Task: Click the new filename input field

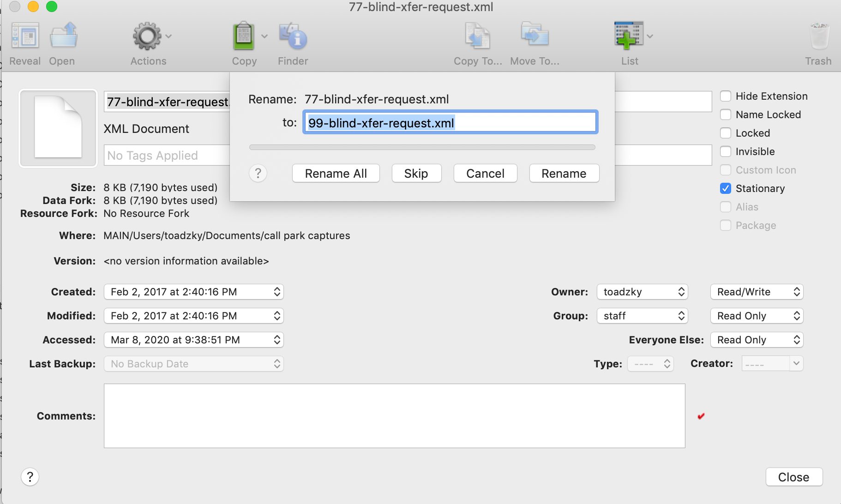Action: click(x=450, y=122)
